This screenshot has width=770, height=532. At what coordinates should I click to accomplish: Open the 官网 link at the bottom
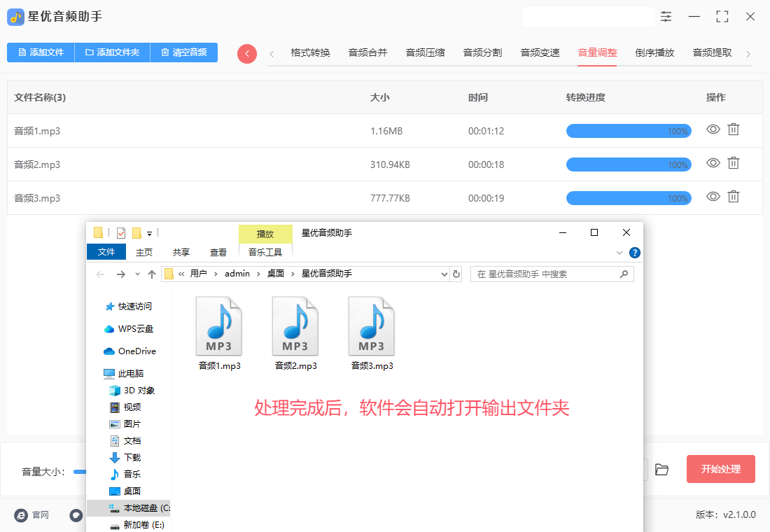click(x=31, y=514)
